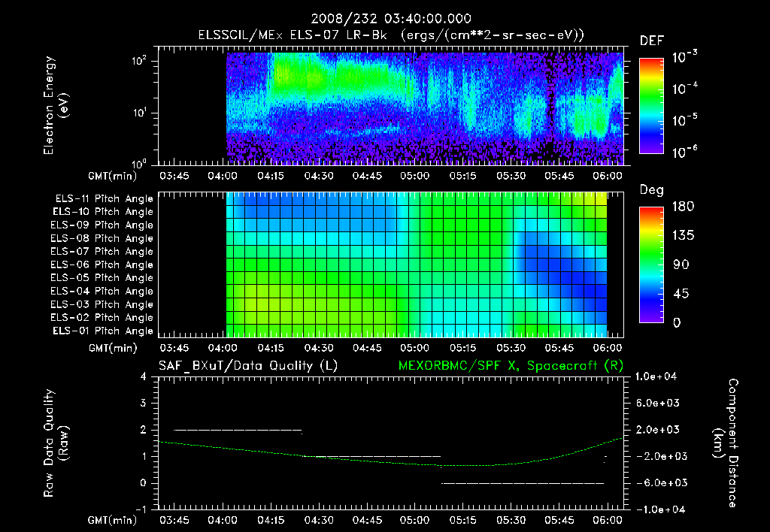770x532 pixels.
Task: Click the 180 degree scale value
Action: pyautogui.click(x=683, y=207)
